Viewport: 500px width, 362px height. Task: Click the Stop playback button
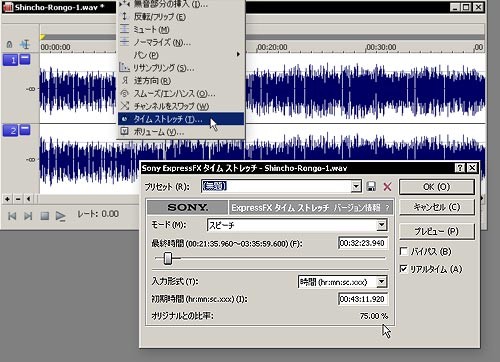[45, 216]
